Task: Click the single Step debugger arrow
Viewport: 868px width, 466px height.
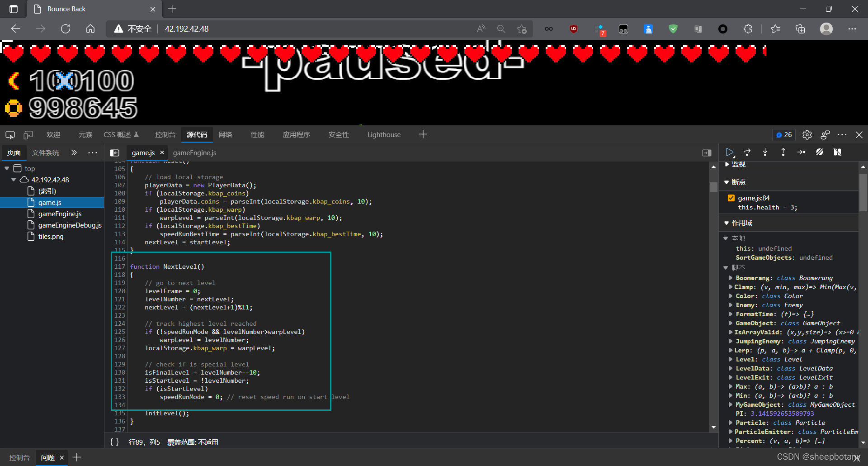Action: pyautogui.click(x=801, y=152)
